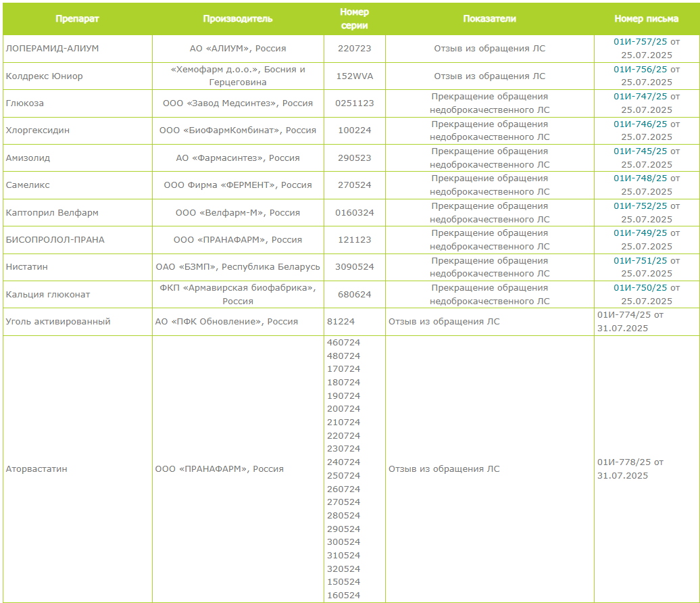Open letter link 01И-746/25

click(x=640, y=124)
